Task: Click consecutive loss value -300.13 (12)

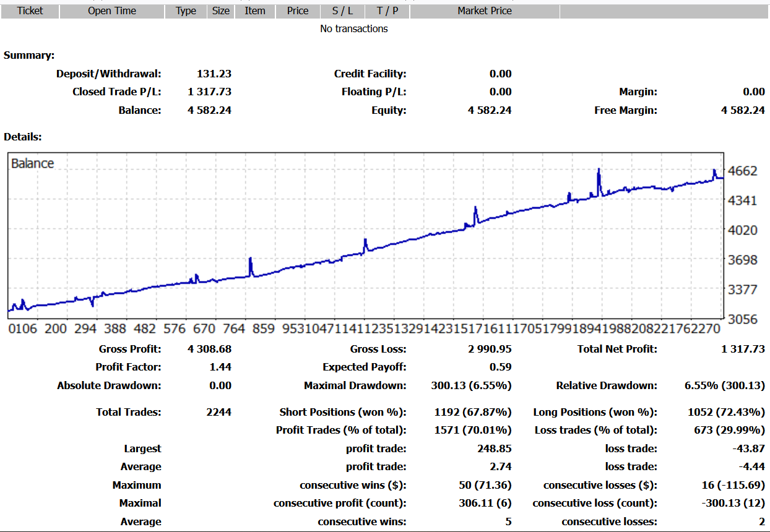Action: coord(733,504)
